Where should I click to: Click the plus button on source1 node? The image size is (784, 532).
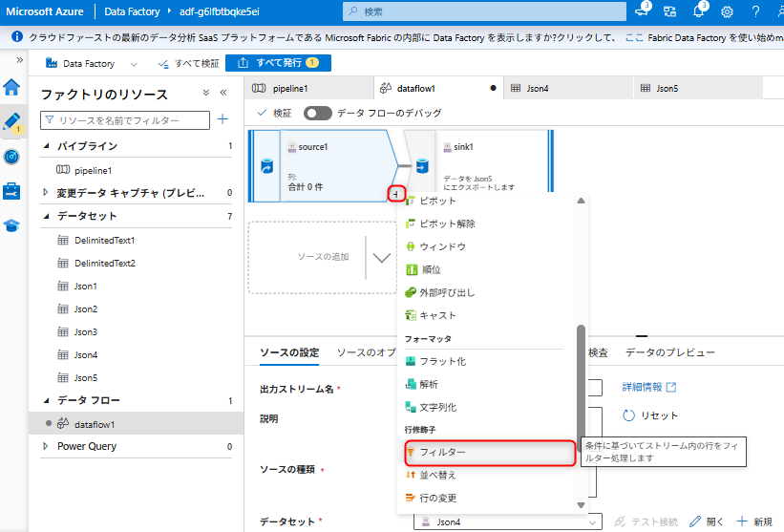396,194
